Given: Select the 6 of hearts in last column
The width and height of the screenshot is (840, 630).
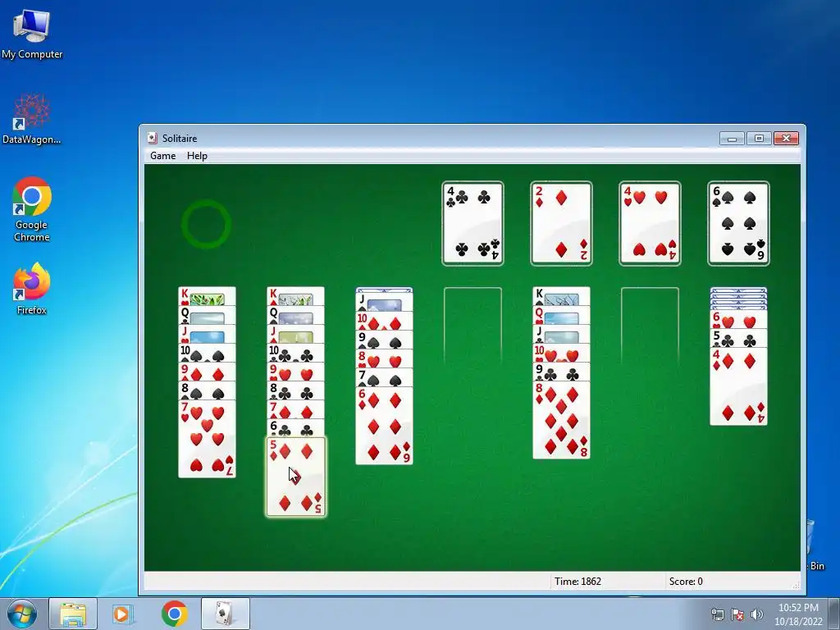Looking at the screenshot, I should (x=738, y=320).
